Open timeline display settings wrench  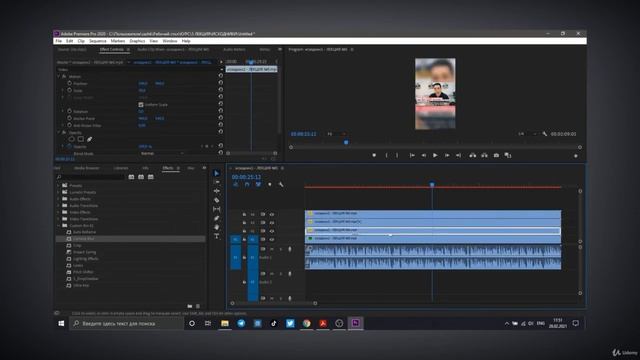281,184
